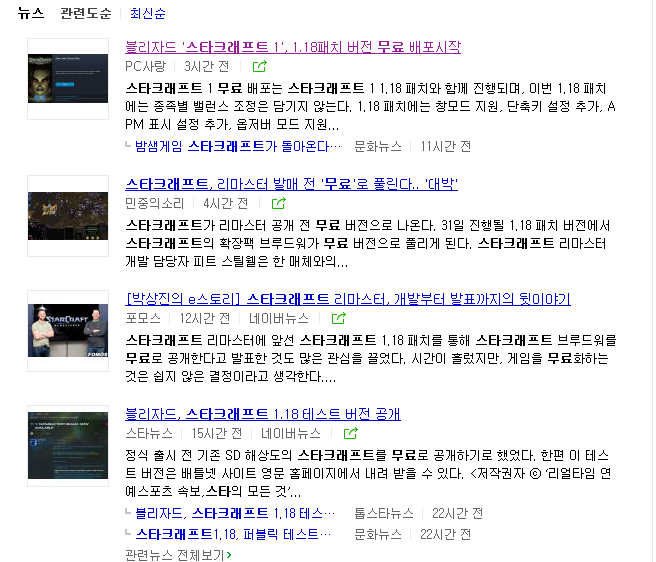The width and height of the screenshot is (656, 562).
Task: Expand 관련뉴스 전체보기
Action: [x=178, y=555]
